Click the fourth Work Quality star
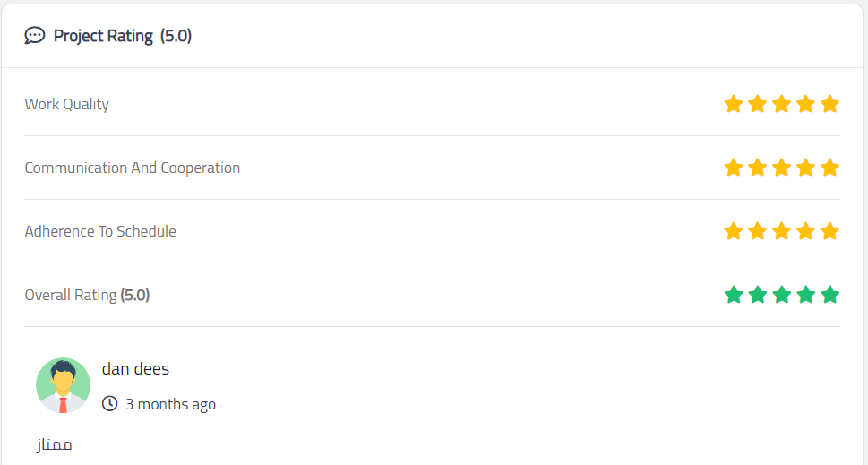The width and height of the screenshot is (868, 465). tap(805, 104)
